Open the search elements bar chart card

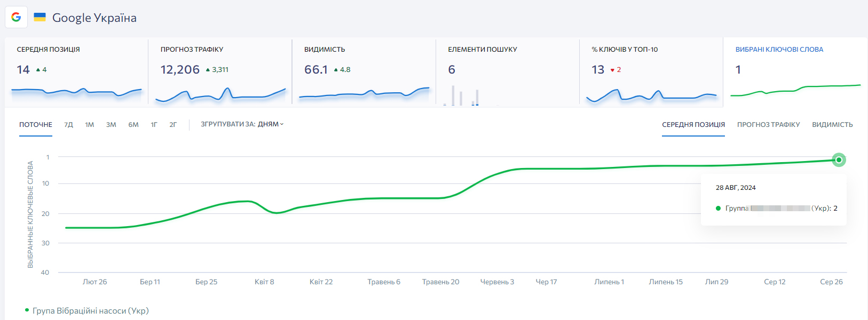507,72
